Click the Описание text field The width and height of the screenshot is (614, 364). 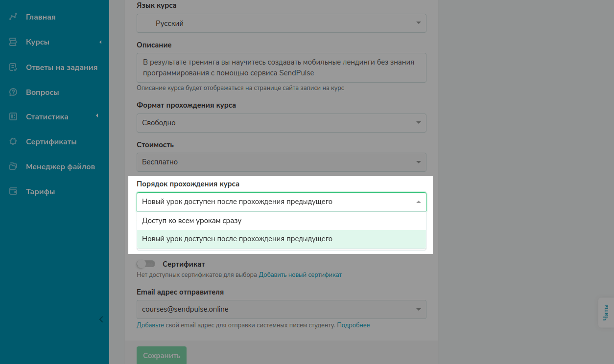point(281,68)
